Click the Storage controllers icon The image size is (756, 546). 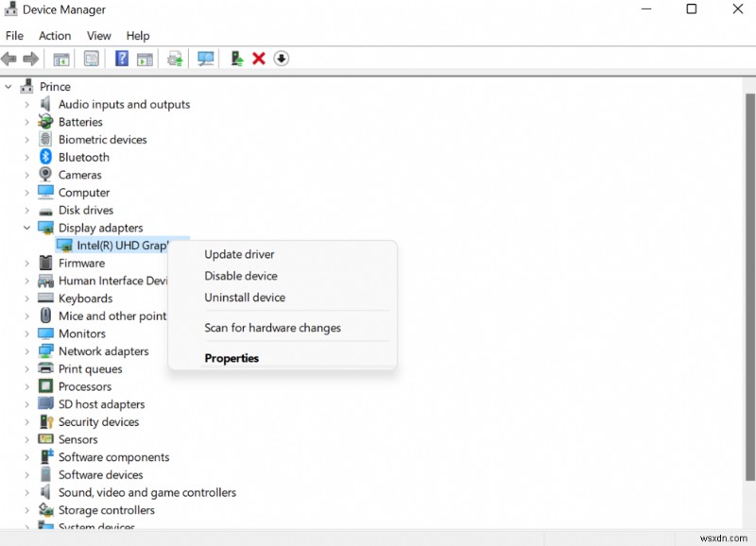[45, 509]
